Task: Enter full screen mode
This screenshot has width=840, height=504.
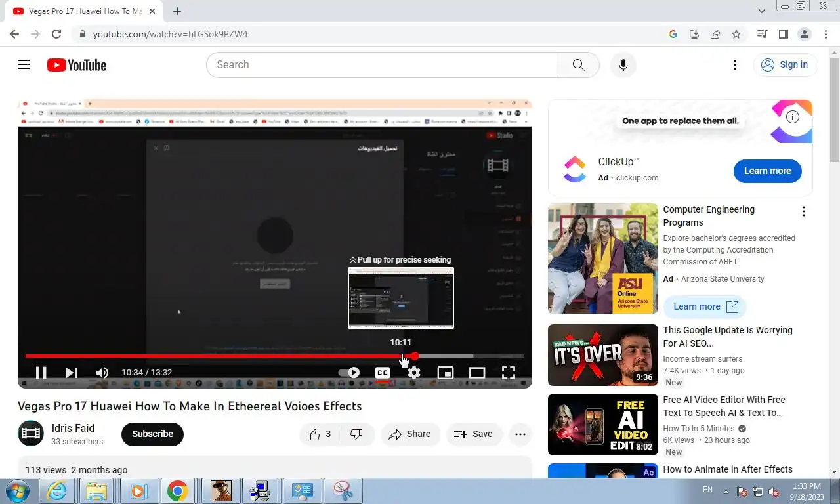Action: (509, 373)
